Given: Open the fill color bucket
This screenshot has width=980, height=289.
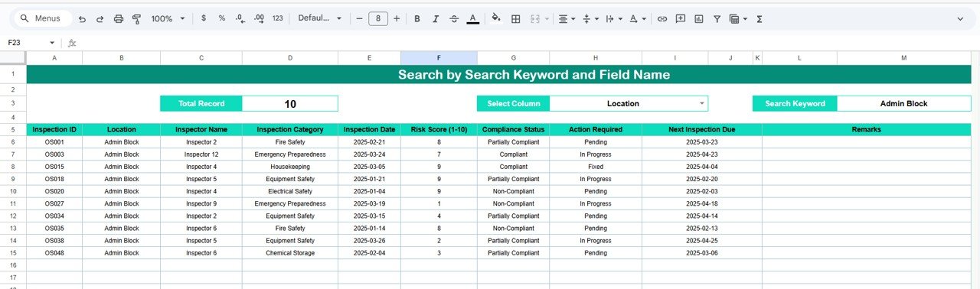Looking at the screenshot, I should pyautogui.click(x=496, y=18).
